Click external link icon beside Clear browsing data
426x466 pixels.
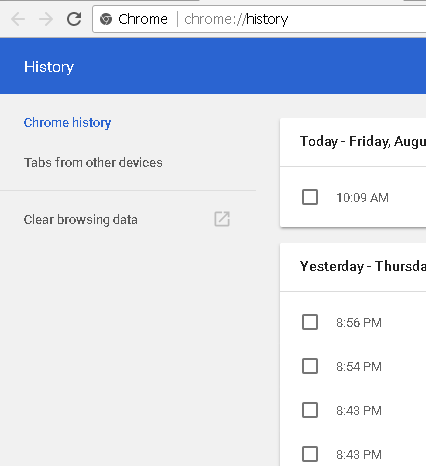pos(222,219)
